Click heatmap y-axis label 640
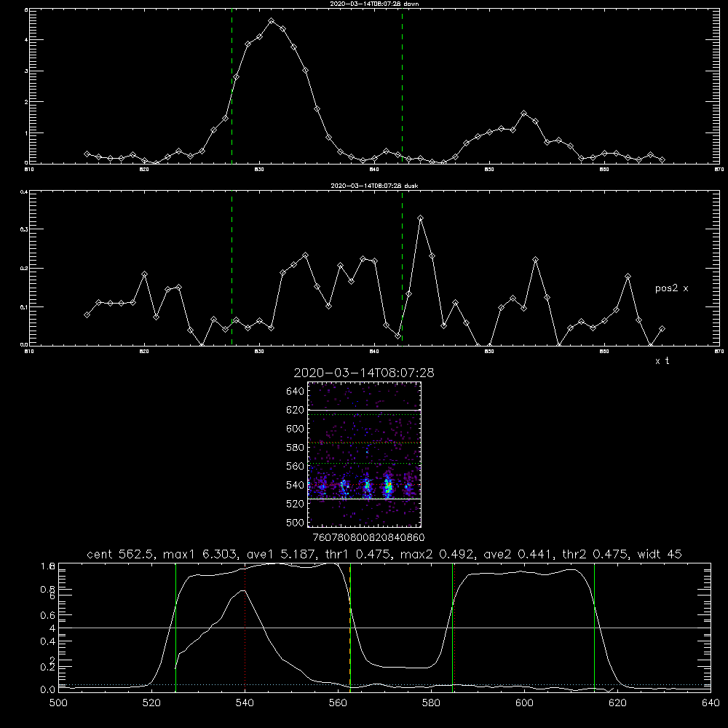The height and width of the screenshot is (728, 728). tap(296, 392)
